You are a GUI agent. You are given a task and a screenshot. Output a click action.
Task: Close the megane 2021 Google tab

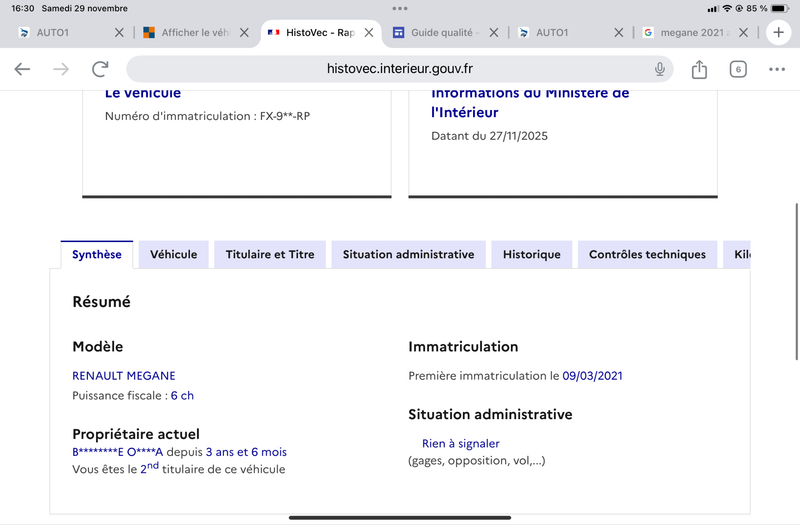[x=744, y=32]
